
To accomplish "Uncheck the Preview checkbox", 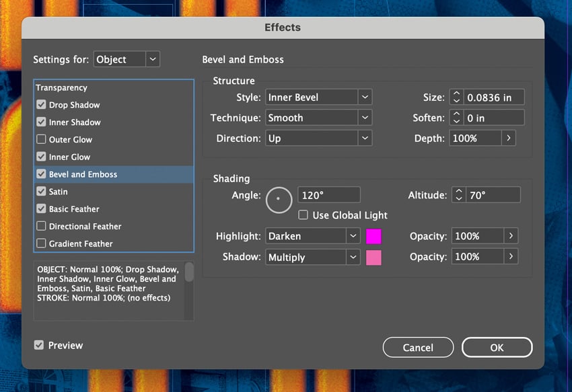I will coord(38,345).
